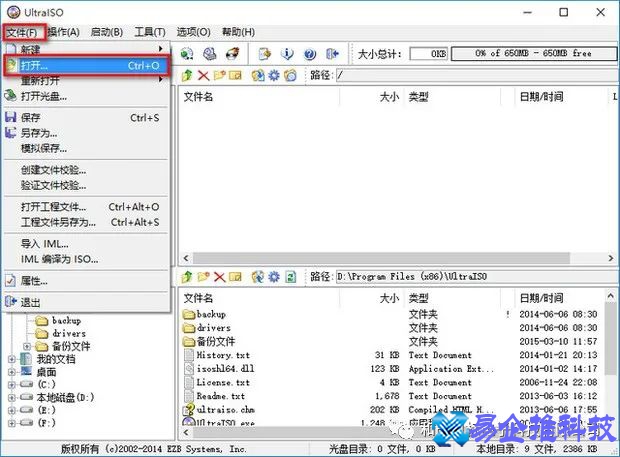
Task: Expand the 我的文档 tree node
Action: 12,358
